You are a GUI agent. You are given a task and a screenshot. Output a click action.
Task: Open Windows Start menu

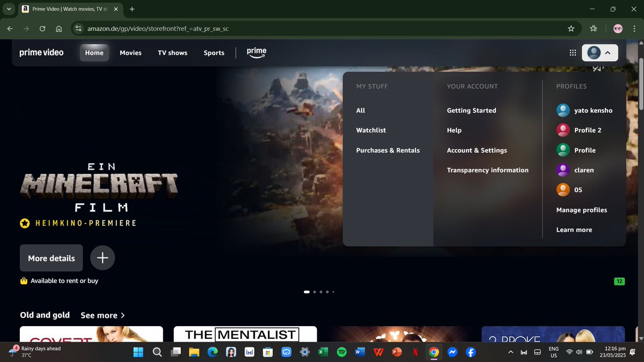tap(138, 352)
